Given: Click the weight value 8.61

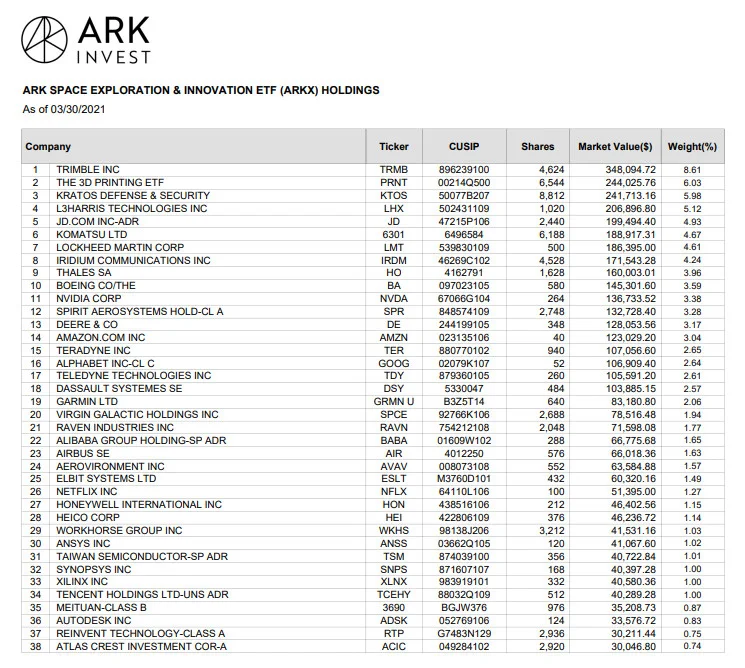Looking at the screenshot, I should [x=692, y=170].
